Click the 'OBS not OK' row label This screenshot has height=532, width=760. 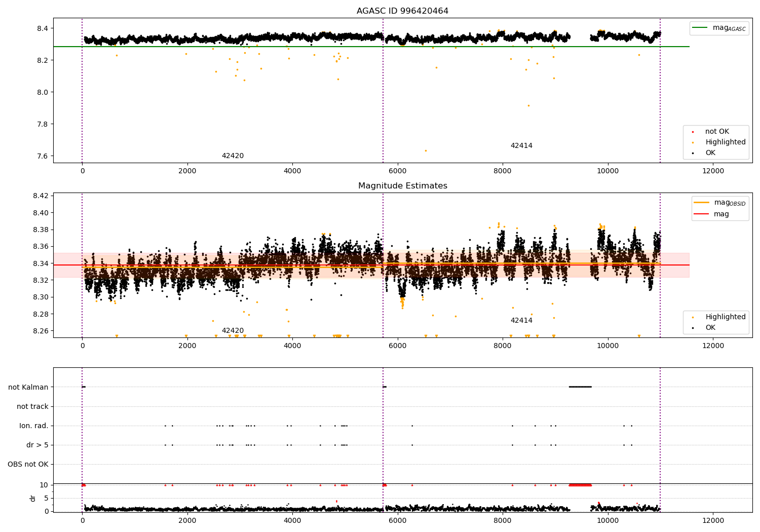click(28, 464)
